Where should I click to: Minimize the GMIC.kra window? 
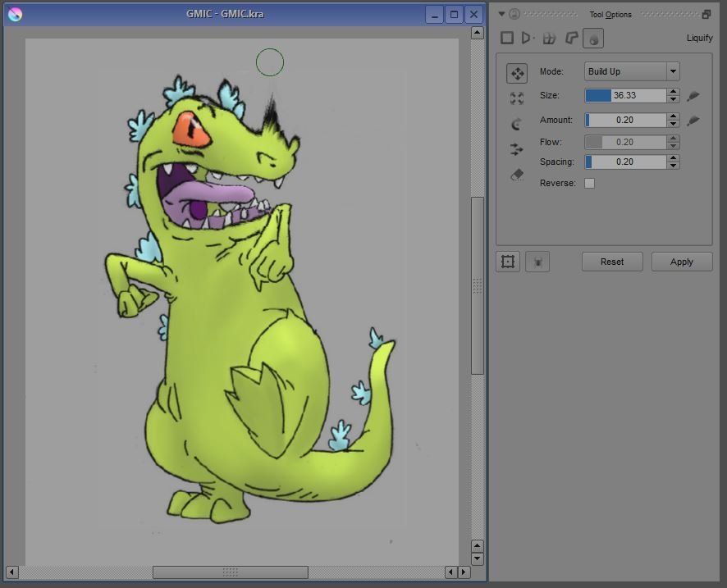pyautogui.click(x=434, y=15)
